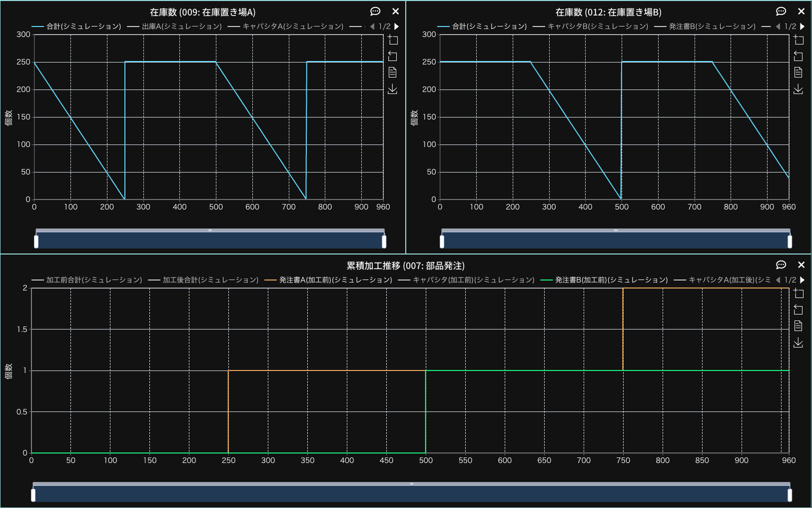This screenshot has height=508, width=812.
Task: Download the 部品発注 chart as image
Action: point(799,342)
